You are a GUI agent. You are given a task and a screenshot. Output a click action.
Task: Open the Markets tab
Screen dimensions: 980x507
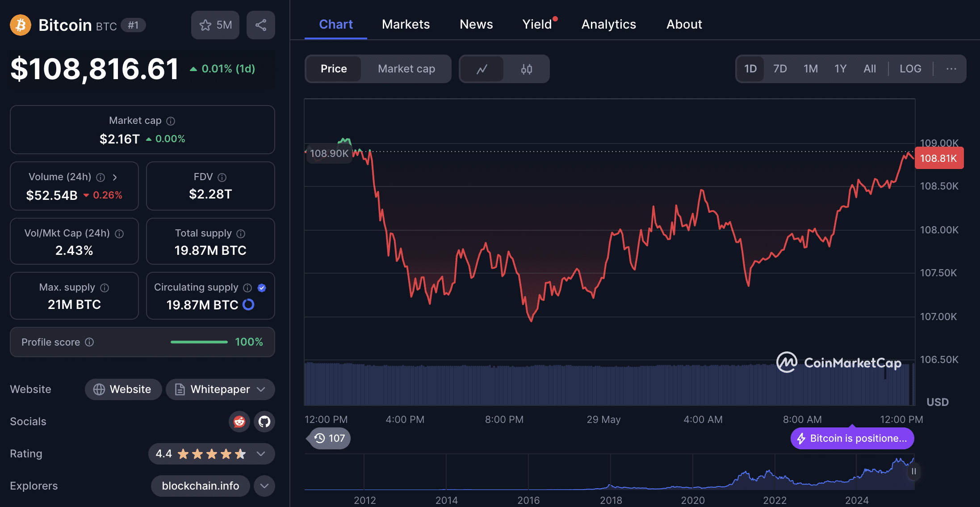pos(406,24)
